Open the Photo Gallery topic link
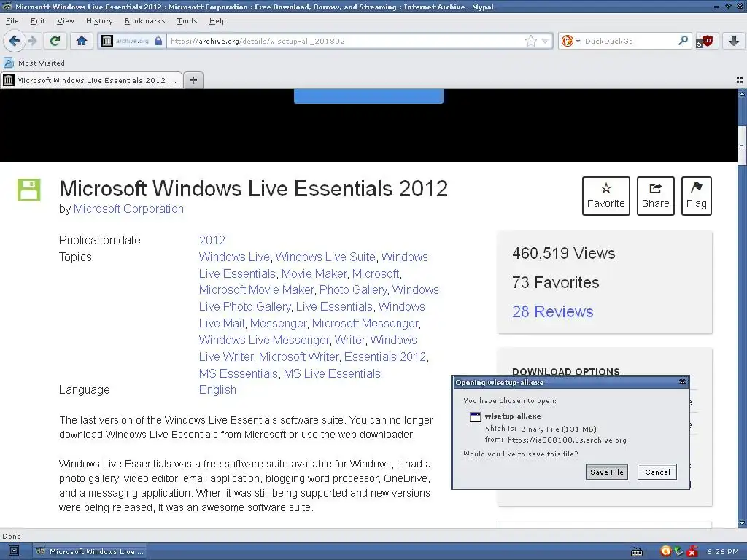 point(353,290)
